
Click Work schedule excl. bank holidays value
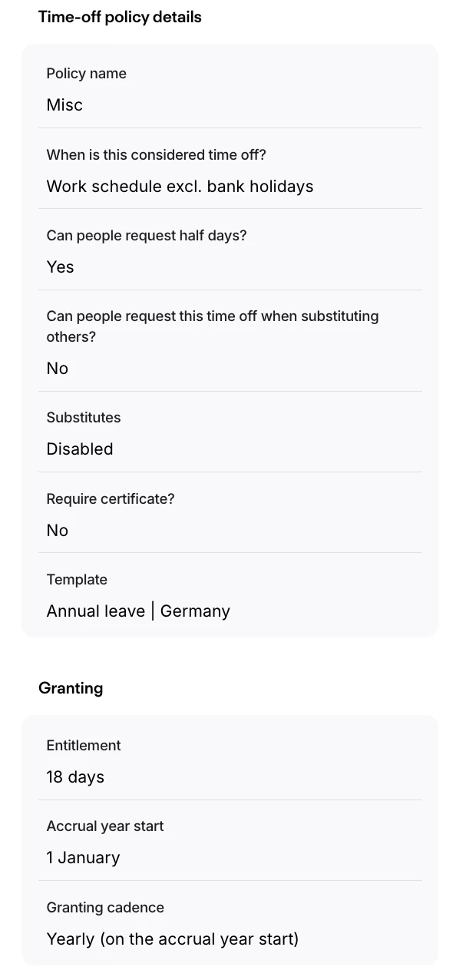coord(180,187)
